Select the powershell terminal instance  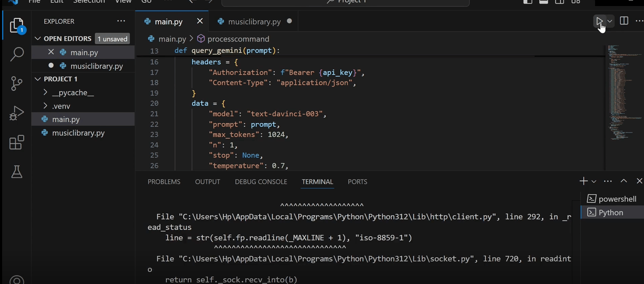[x=612, y=199]
